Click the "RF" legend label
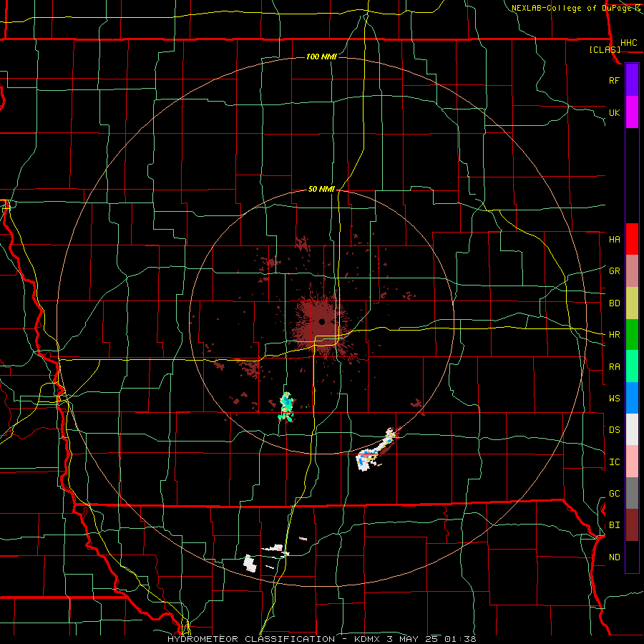644x644 pixels. [614, 80]
